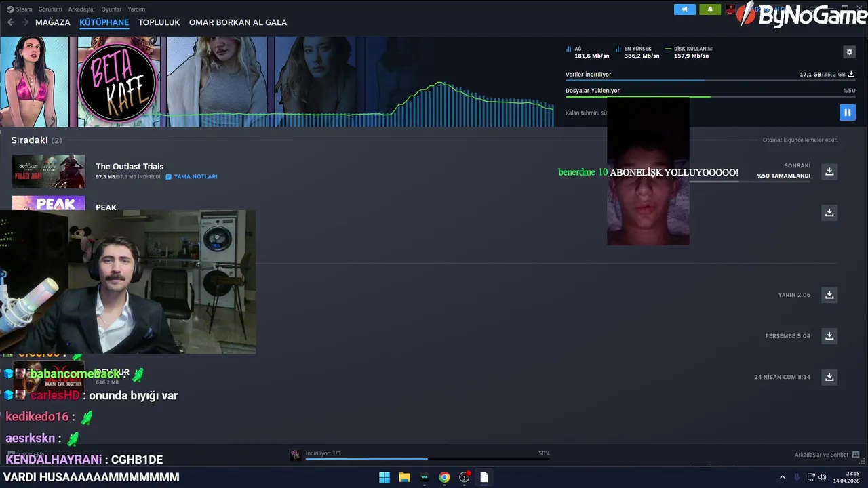
Task: Open File Explorer from the taskbar
Action: (x=404, y=477)
